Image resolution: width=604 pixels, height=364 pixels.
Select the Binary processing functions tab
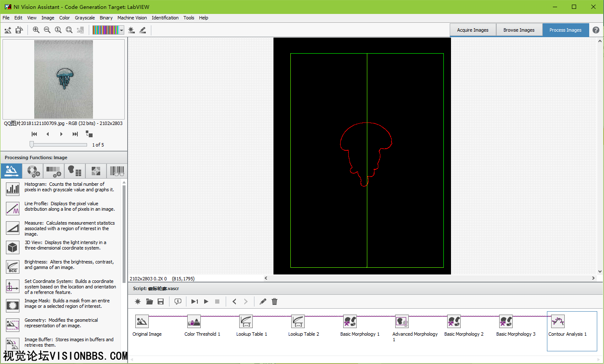coord(74,171)
